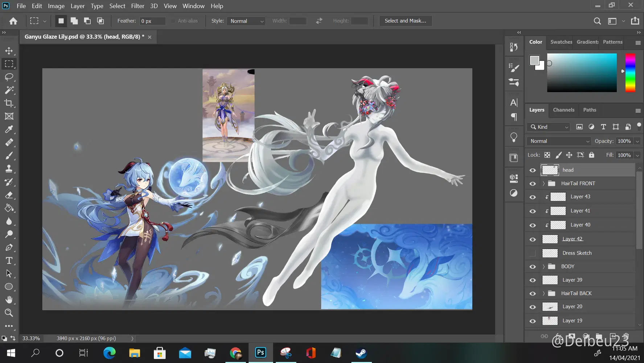Hide Layer 19 visibility eye
Image resolution: width=644 pixels, height=363 pixels.
(x=533, y=321)
